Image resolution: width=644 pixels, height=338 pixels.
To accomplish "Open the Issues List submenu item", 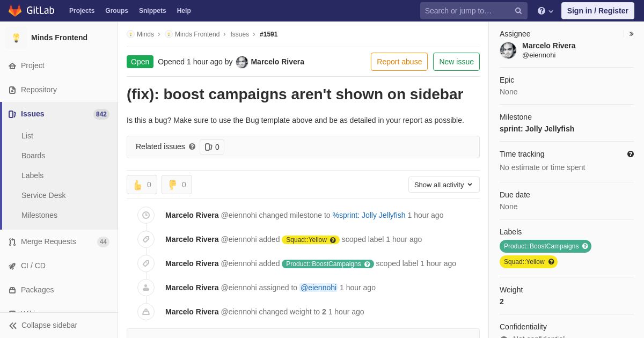I will pyautogui.click(x=27, y=136).
